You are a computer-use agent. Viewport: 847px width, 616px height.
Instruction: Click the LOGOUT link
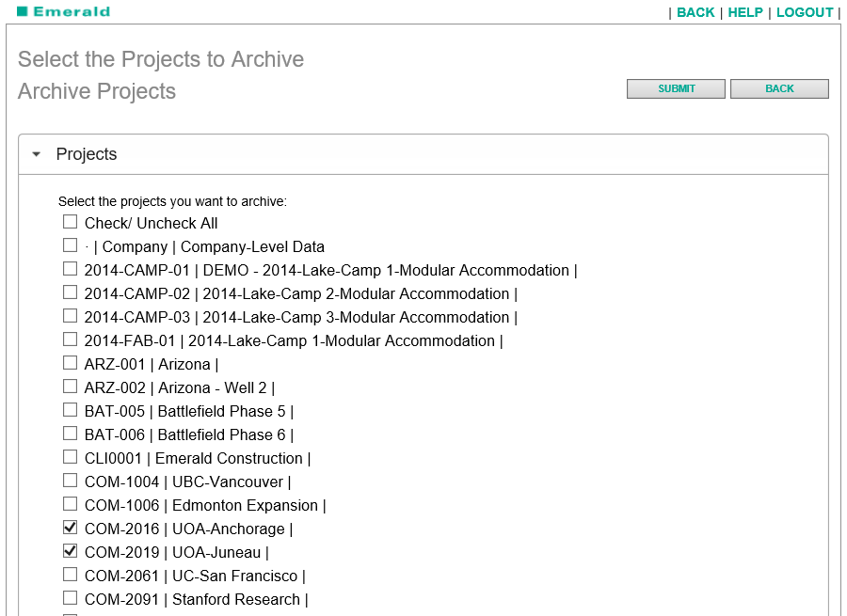[805, 12]
